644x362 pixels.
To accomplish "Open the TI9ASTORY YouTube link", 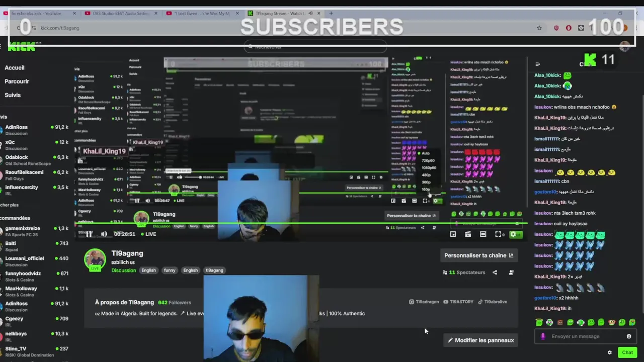I will click(x=458, y=302).
